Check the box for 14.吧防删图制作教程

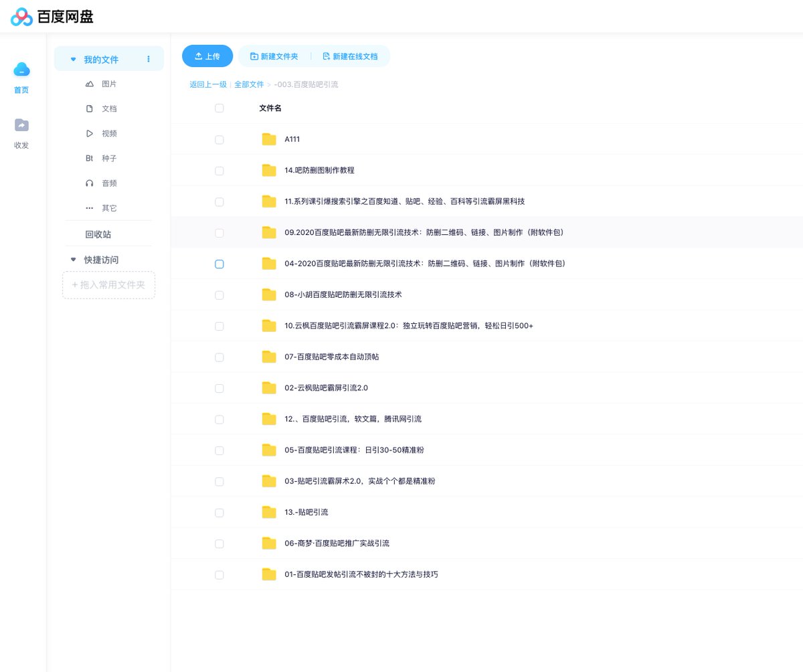pos(219,171)
